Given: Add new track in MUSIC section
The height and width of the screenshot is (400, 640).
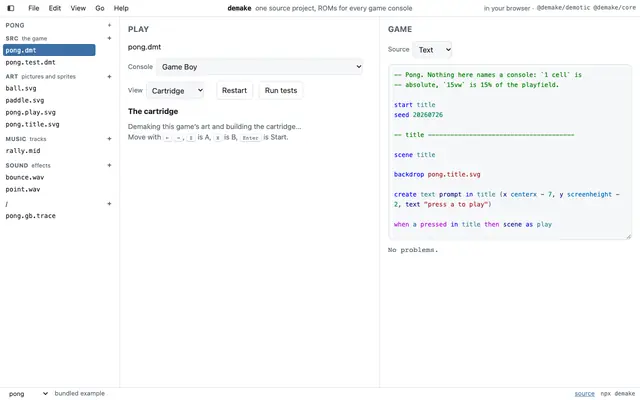Looking at the screenshot, I should tap(109, 139).
